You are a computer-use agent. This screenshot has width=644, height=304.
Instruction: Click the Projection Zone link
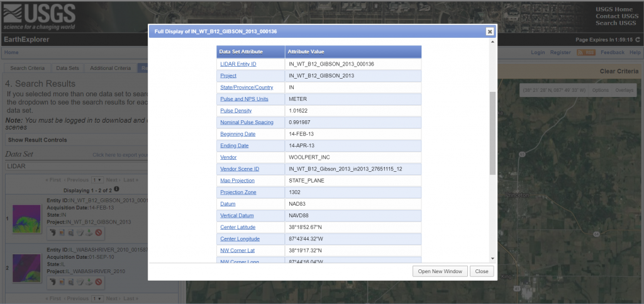coord(238,192)
